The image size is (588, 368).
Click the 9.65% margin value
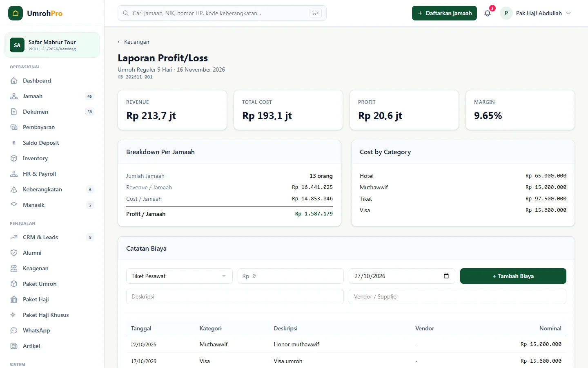pyautogui.click(x=488, y=116)
